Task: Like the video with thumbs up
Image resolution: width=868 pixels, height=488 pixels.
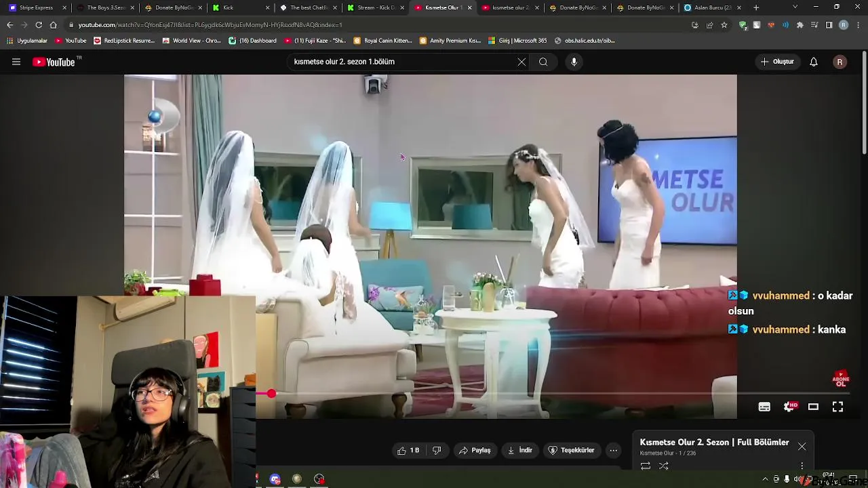Action: [408, 450]
